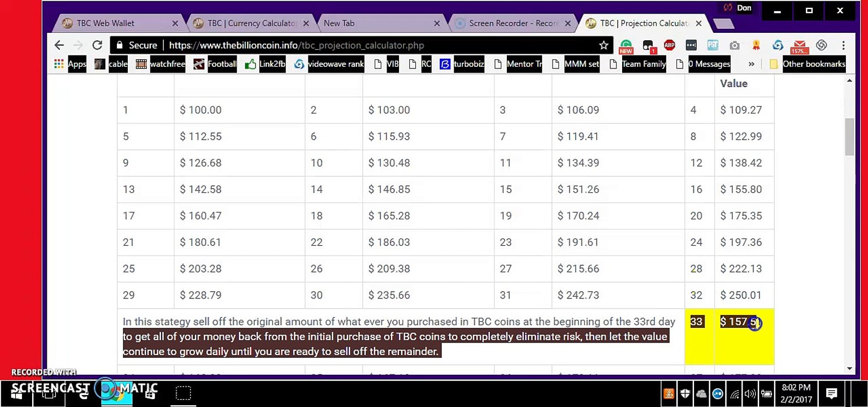Open OneDrive cloud tray icon
The image size is (868, 407).
[x=701, y=393]
